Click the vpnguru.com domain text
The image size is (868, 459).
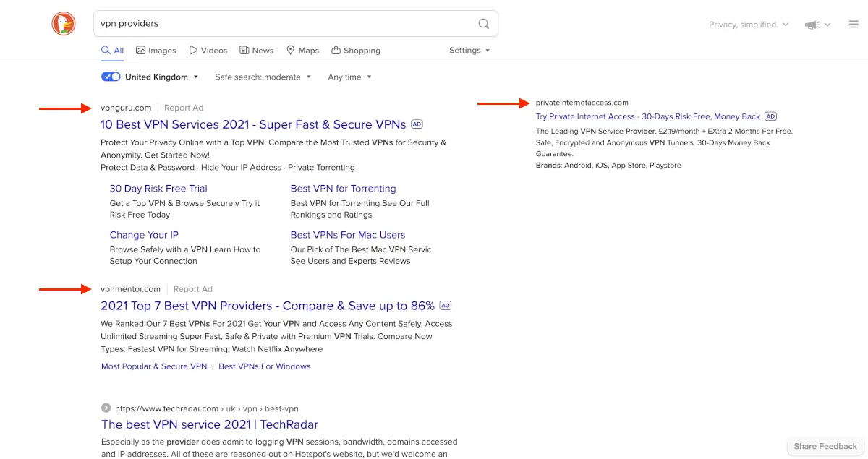point(126,108)
